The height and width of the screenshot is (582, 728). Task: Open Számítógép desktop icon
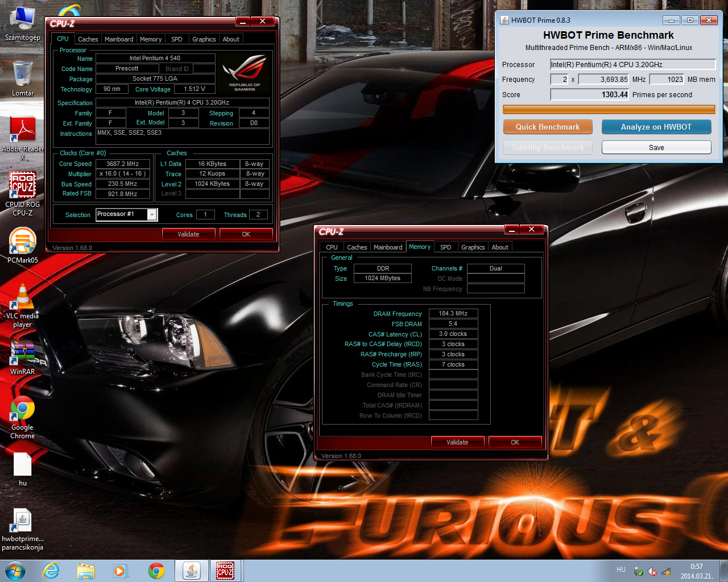click(23, 24)
